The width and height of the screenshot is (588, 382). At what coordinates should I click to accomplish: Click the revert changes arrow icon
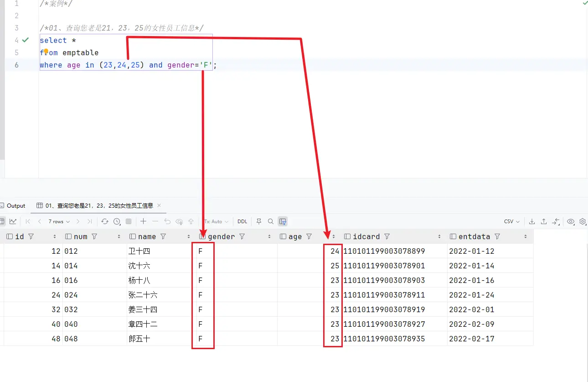click(167, 221)
